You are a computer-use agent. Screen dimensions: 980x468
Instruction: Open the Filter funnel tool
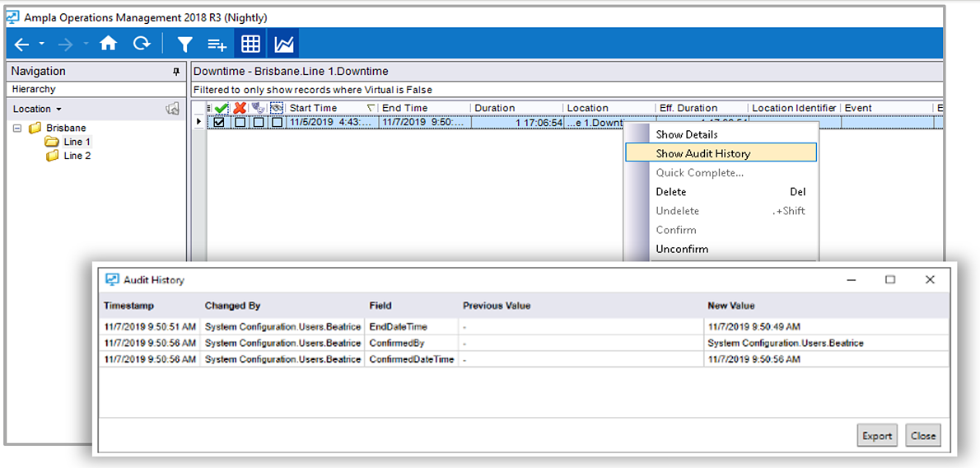185,44
